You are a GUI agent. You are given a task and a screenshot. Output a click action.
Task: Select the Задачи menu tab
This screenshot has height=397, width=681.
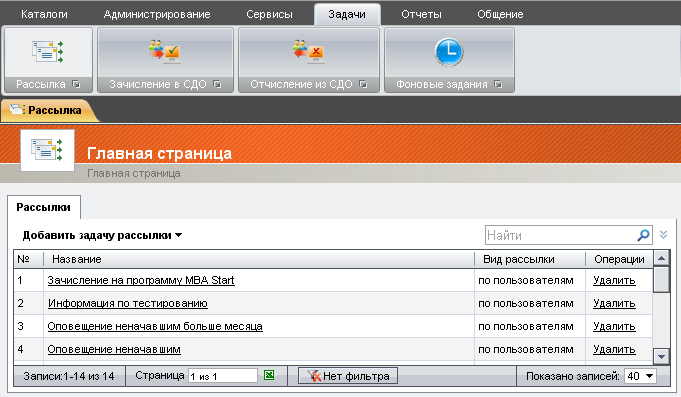[347, 14]
